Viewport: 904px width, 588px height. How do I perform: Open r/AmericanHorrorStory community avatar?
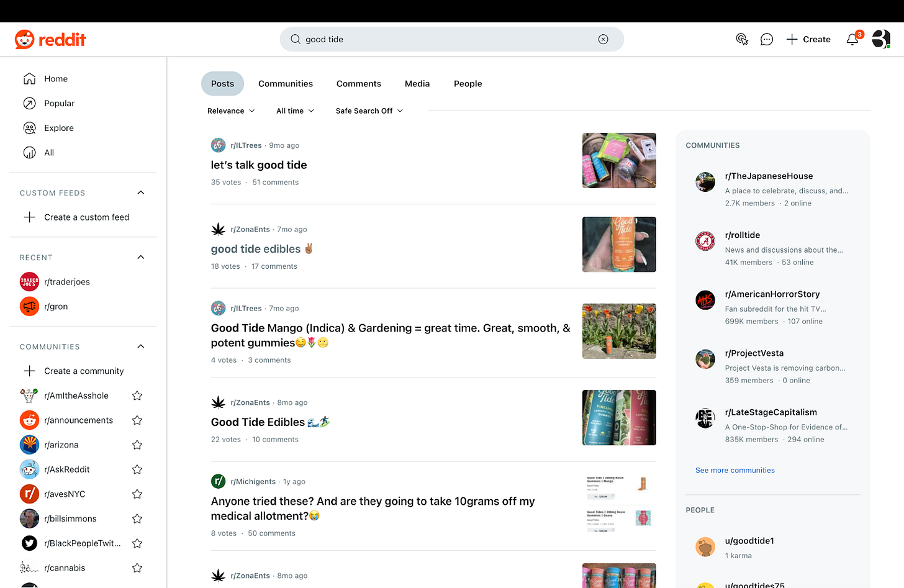coord(705,300)
